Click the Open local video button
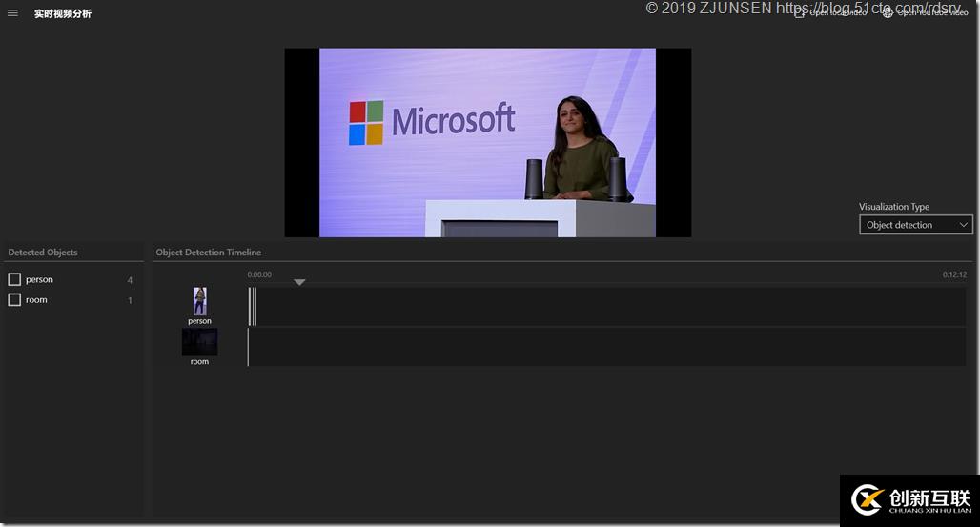Screen dimensions: 980x527 [x=831, y=12]
